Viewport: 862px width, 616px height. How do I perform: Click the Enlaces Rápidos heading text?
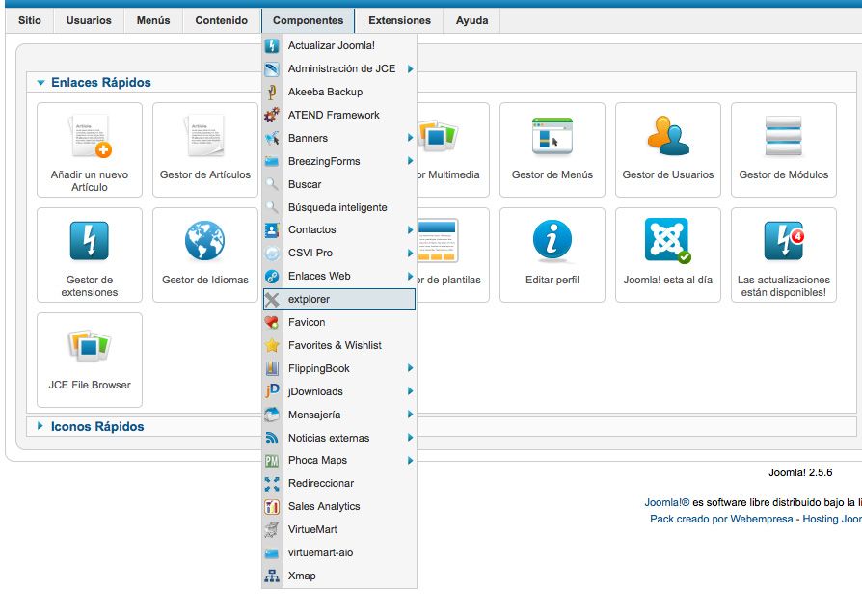click(101, 83)
